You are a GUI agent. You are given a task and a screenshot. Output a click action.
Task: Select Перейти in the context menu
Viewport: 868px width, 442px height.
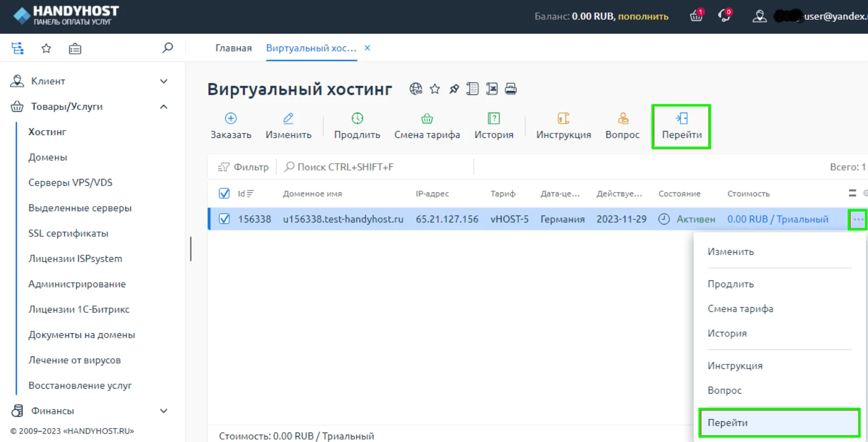click(x=779, y=423)
